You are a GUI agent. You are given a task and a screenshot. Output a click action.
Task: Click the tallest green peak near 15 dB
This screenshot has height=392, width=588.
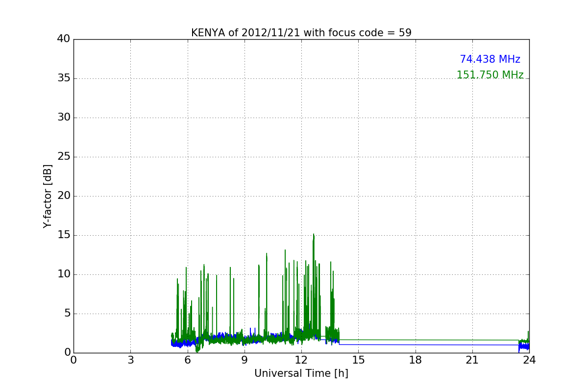[313, 235]
